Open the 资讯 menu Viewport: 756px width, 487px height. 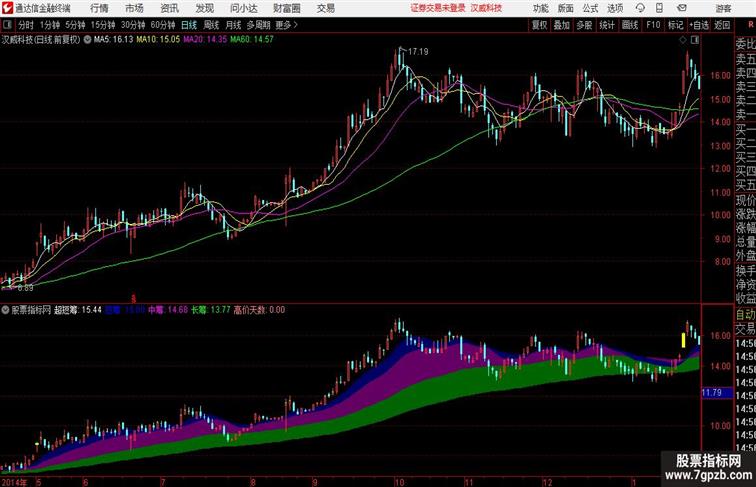click(169, 8)
